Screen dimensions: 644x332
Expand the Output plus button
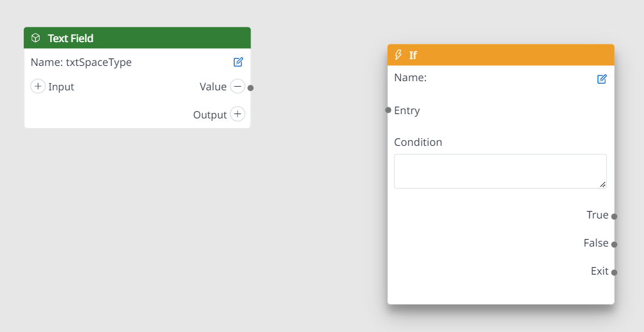click(x=238, y=114)
